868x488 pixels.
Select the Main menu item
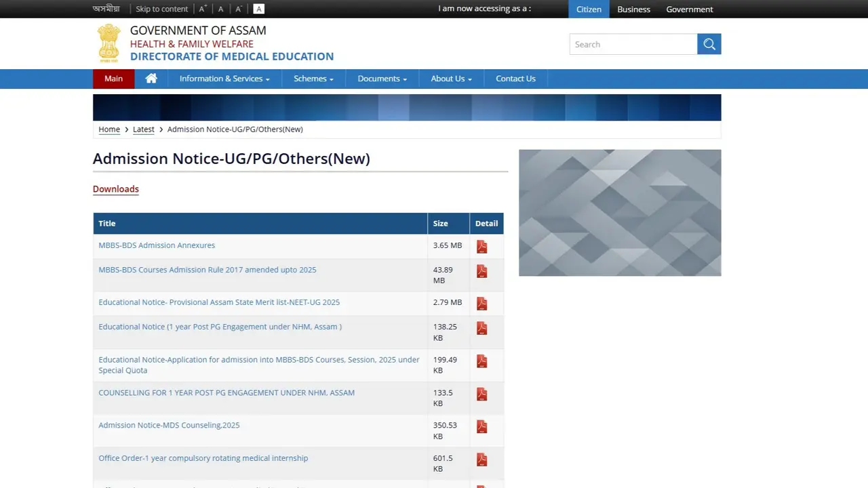[x=113, y=78]
